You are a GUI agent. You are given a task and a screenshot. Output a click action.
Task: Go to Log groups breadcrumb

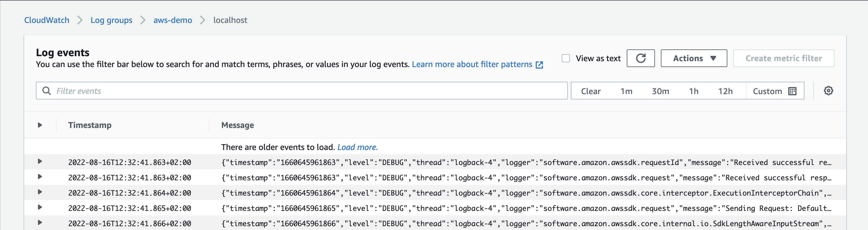111,20
